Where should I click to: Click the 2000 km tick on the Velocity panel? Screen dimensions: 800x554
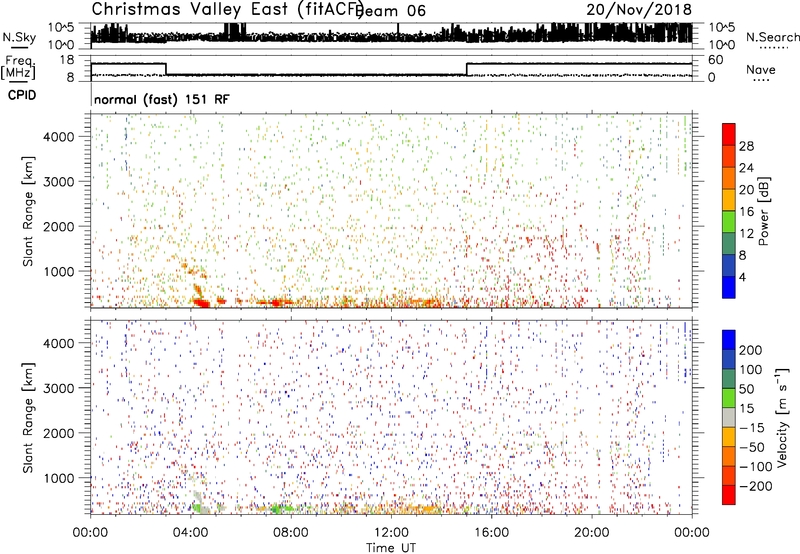coord(58,433)
